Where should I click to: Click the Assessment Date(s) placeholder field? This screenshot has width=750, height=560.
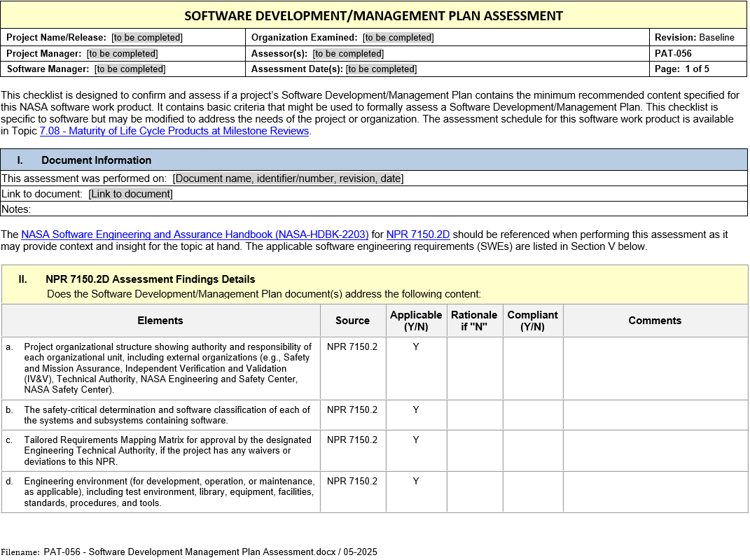click(381, 69)
